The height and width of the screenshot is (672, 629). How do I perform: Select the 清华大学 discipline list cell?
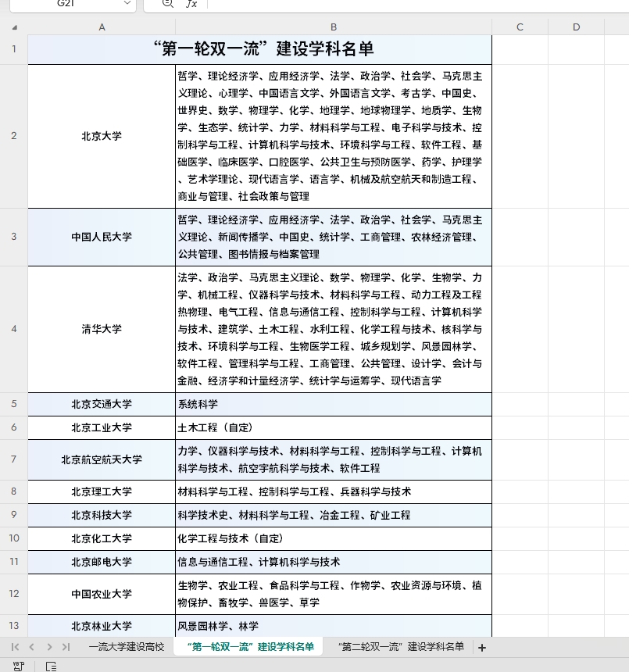pos(333,329)
